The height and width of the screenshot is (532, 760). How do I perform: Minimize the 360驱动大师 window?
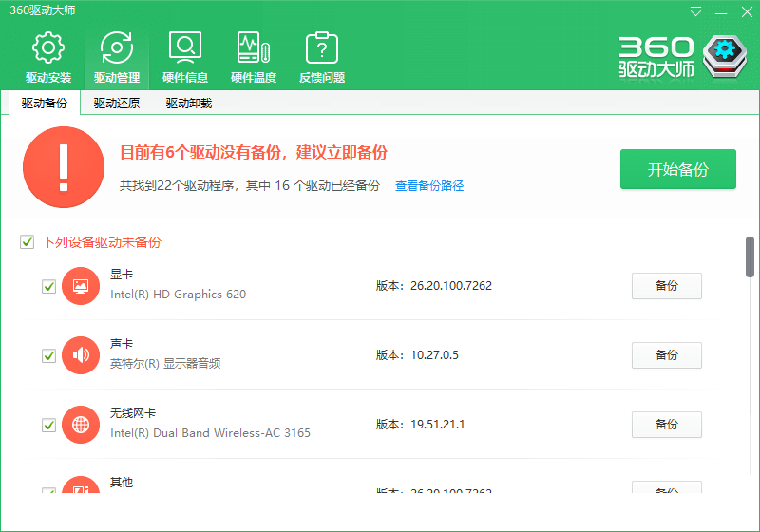[x=721, y=11]
